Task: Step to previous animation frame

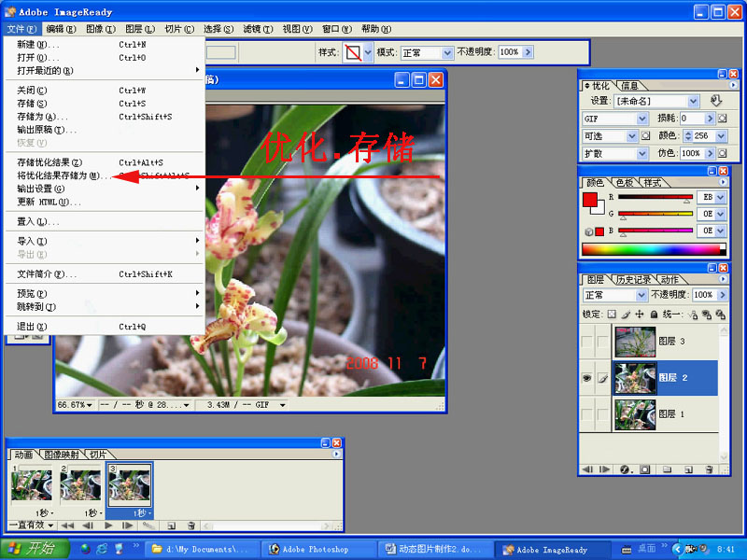Action: [x=88, y=525]
